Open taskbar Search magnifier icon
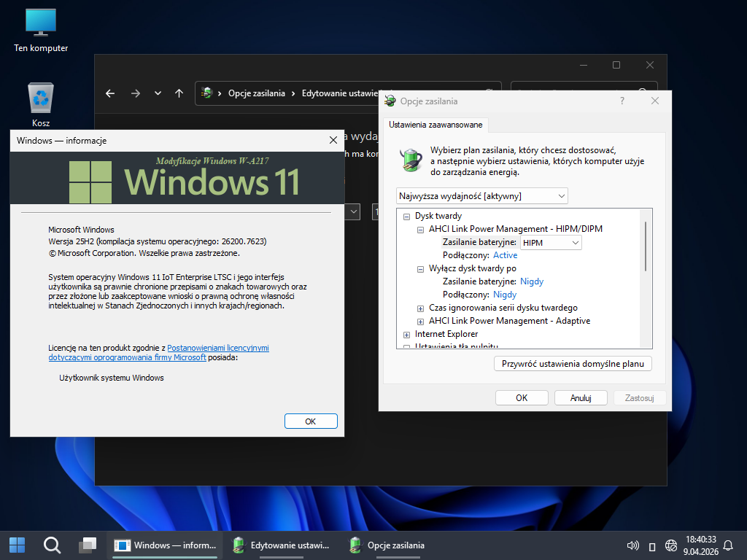747x560 pixels. tap(52, 545)
